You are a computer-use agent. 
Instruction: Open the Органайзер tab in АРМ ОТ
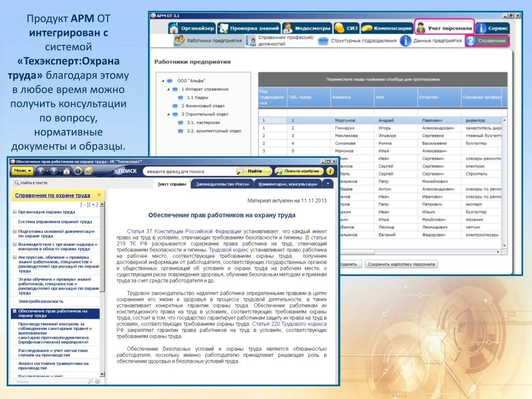(192, 28)
